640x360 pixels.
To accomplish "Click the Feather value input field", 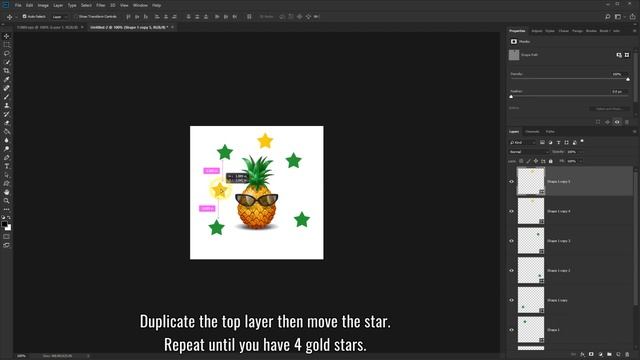I will coord(619,91).
